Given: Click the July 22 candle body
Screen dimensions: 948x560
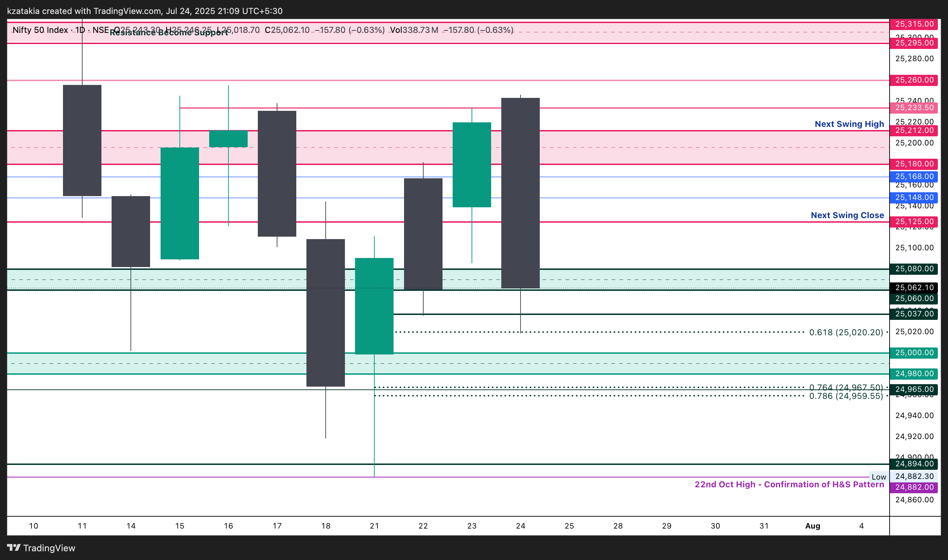Looking at the screenshot, I should 423,234.
